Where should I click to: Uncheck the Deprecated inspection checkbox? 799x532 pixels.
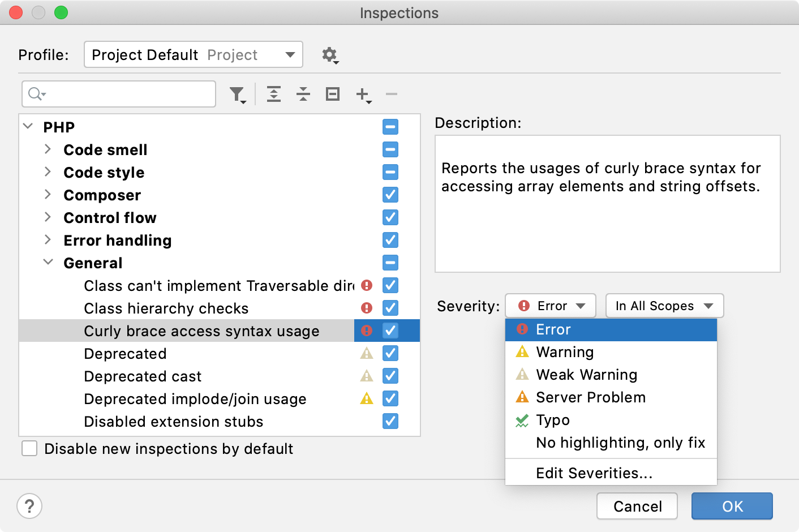(390, 353)
